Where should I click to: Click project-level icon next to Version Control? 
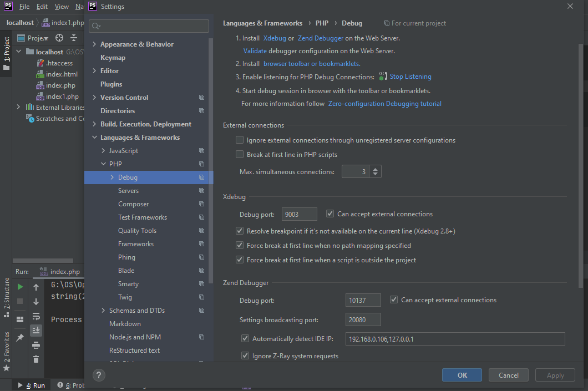(202, 98)
